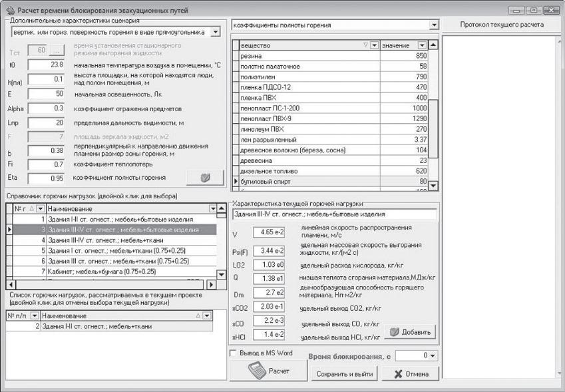Click the icon button next to Eta field
565x392 pixels.
[205, 178]
